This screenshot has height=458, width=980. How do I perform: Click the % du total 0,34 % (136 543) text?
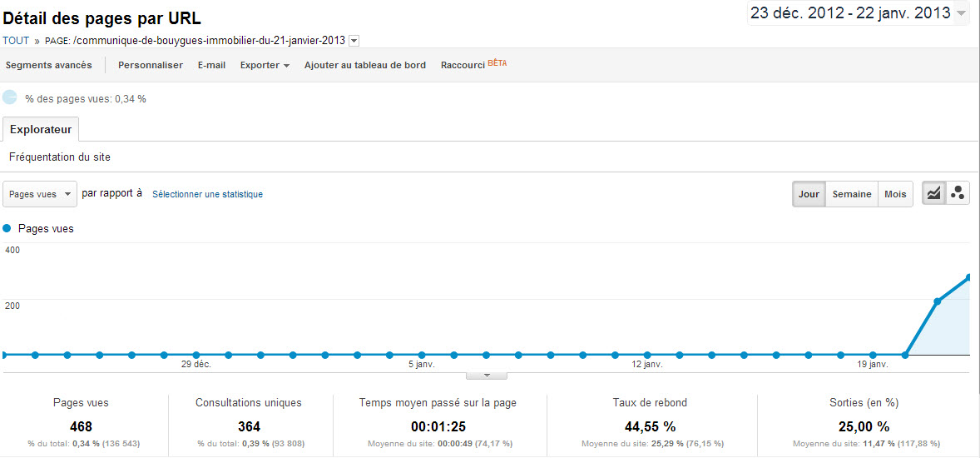pyautogui.click(x=84, y=444)
